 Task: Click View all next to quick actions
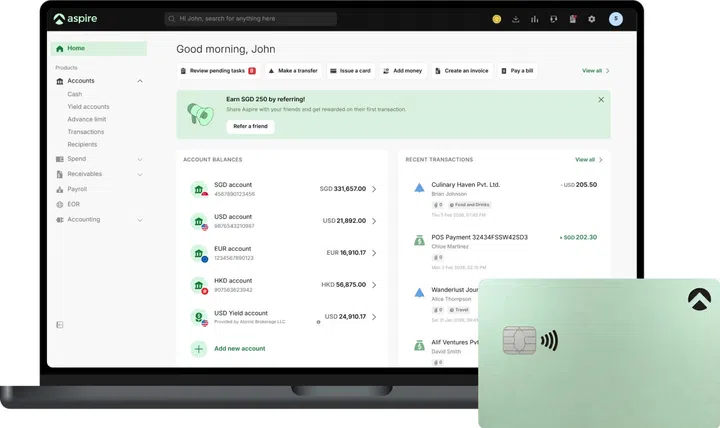click(x=596, y=71)
